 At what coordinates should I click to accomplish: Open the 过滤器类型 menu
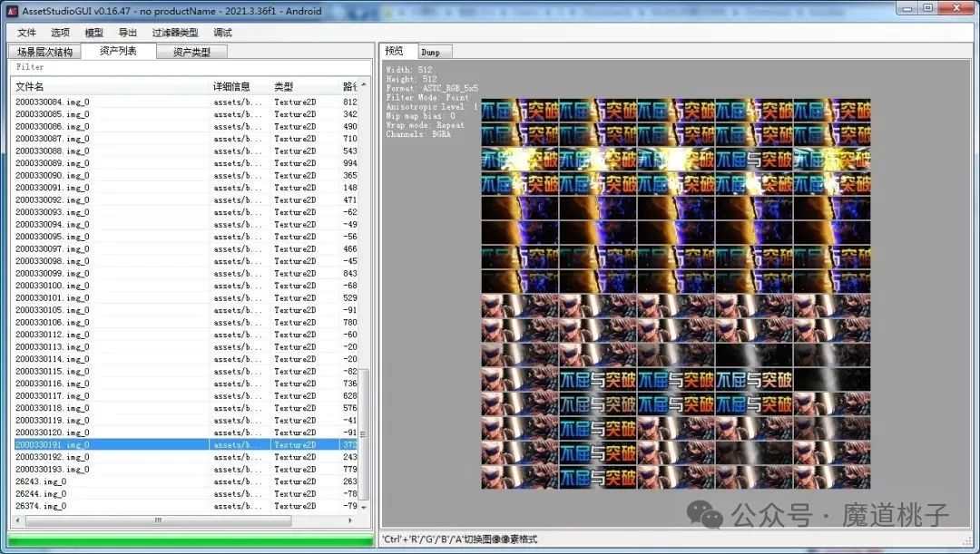click(175, 33)
